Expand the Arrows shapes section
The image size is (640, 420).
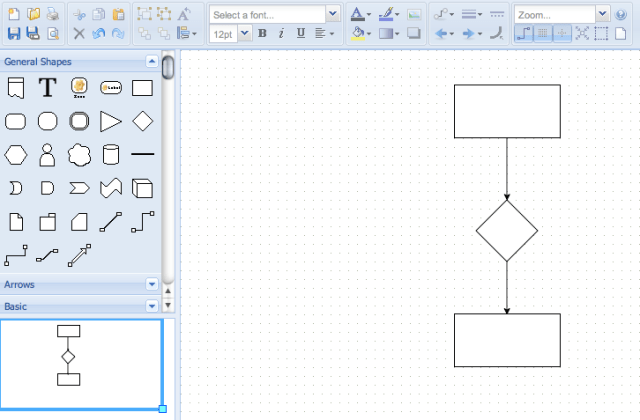pos(151,285)
